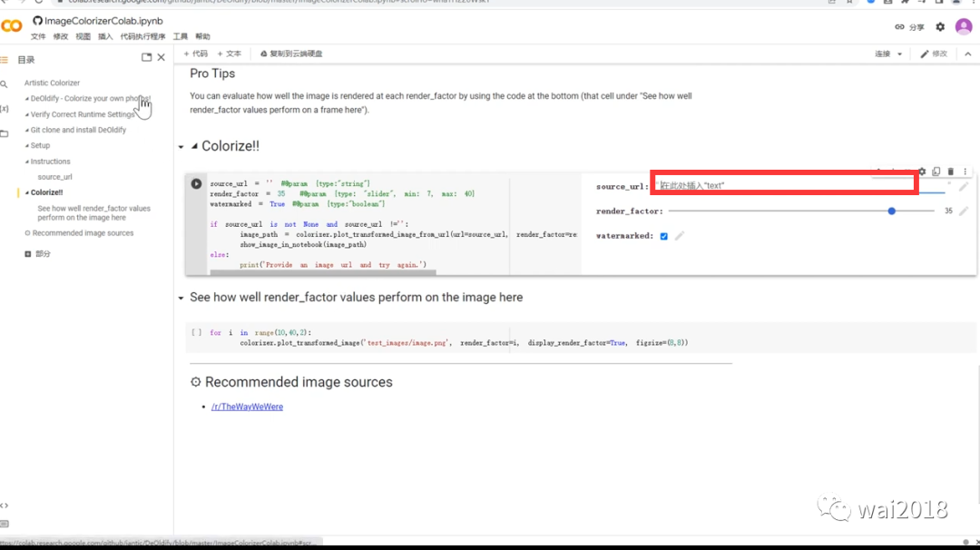980x550 pixels.
Task: Toggle the watermarked checkbox
Action: tap(663, 236)
